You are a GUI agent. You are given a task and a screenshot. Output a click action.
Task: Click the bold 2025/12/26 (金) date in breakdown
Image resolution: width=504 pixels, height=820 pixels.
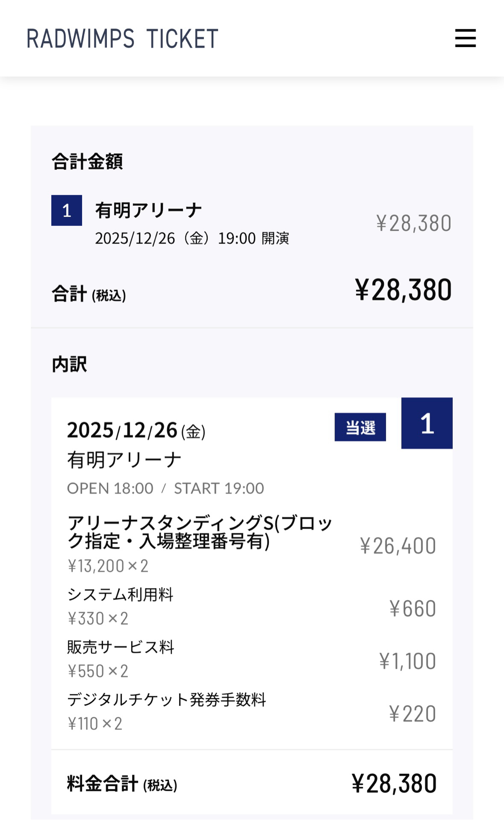click(x=136, y=431)
